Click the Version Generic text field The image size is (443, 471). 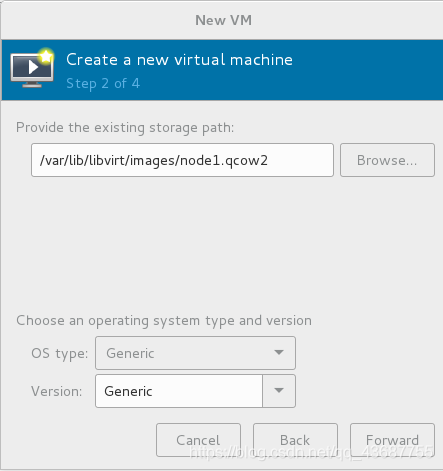tap(179, 391)
